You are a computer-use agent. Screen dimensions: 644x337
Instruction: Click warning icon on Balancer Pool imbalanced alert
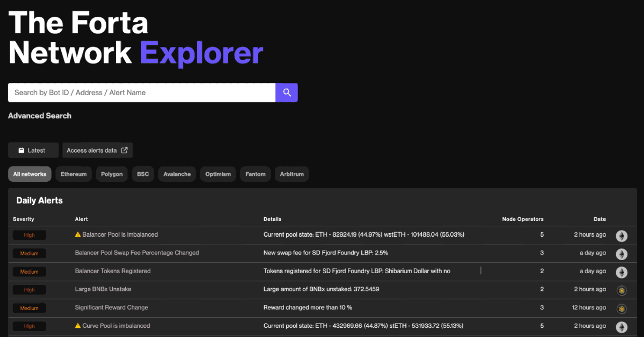(78, 234)
